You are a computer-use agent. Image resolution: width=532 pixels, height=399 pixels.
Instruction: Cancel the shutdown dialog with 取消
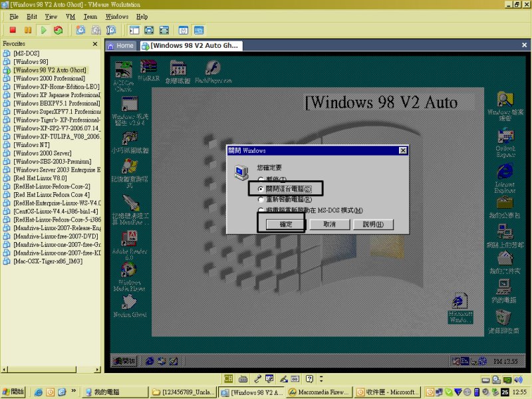[329, 224]
